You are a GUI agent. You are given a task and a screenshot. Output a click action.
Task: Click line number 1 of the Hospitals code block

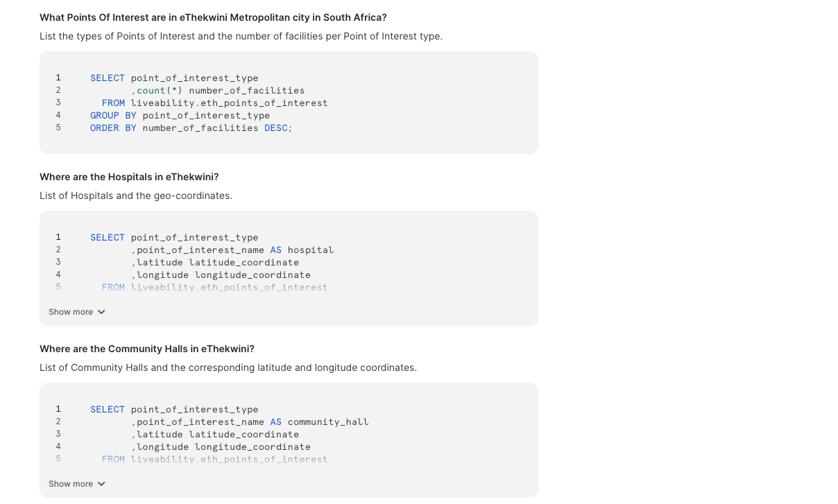point(58,237)
